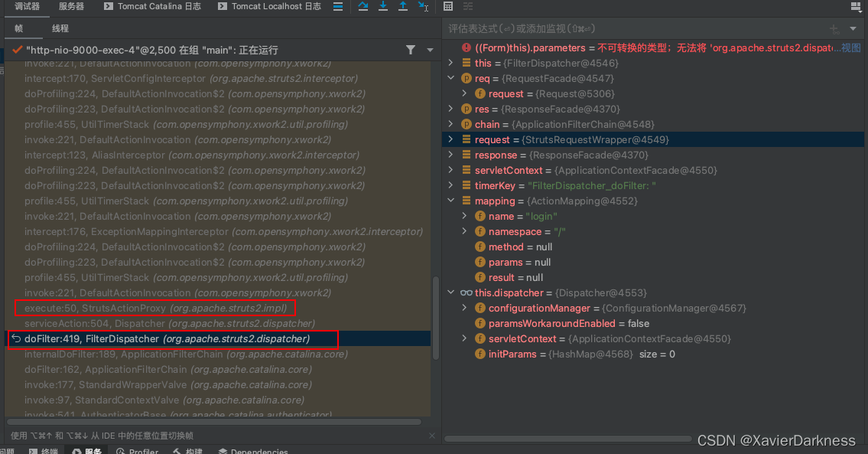Screen dimensions: 868x454
Task: Expand the 'chain' ApplicationFilterChain variable
Action: (x=450, y=124)
